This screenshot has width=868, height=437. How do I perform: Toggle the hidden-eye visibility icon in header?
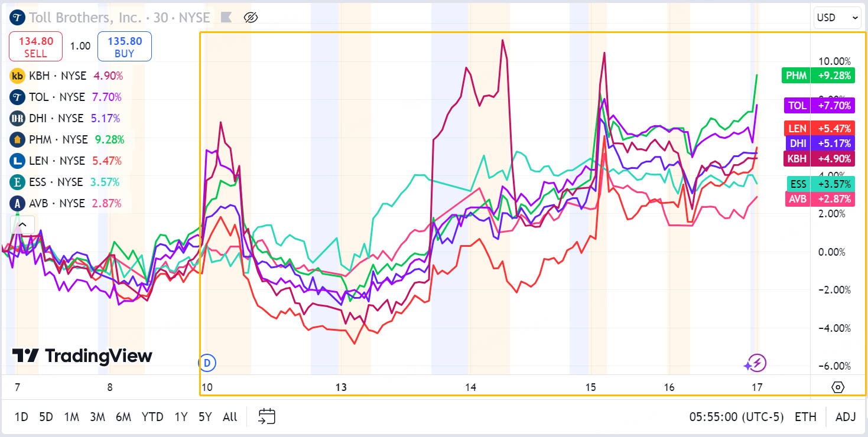pos(251,17)
